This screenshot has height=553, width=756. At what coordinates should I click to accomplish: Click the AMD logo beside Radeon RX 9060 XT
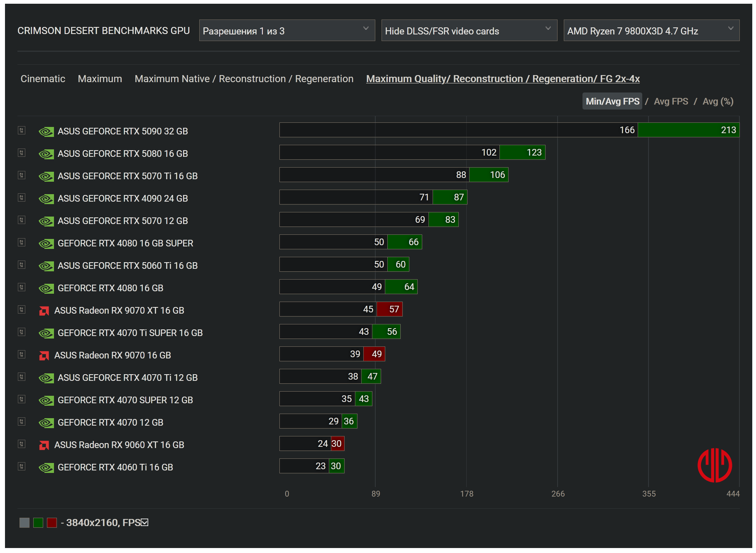coord(44,445)
